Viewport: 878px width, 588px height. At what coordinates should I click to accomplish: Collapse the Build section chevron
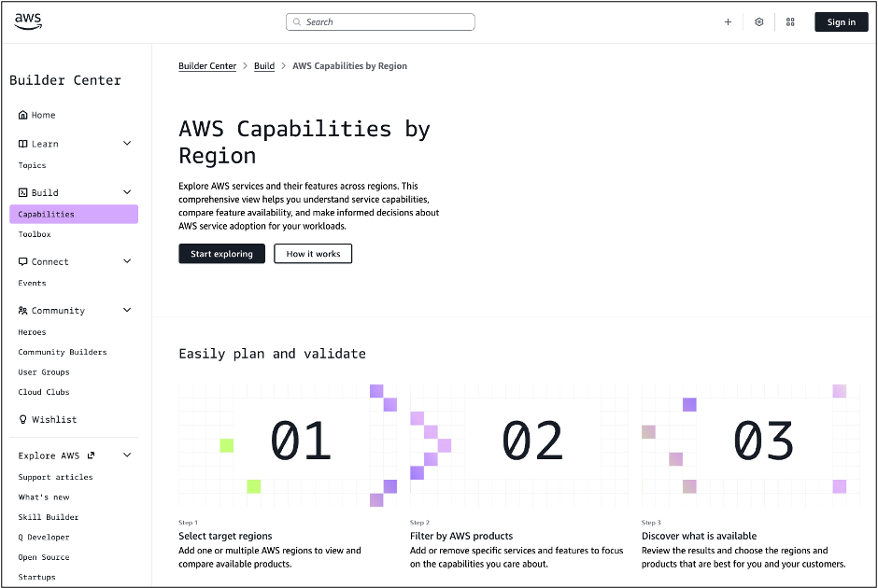[x=127, y=193]
